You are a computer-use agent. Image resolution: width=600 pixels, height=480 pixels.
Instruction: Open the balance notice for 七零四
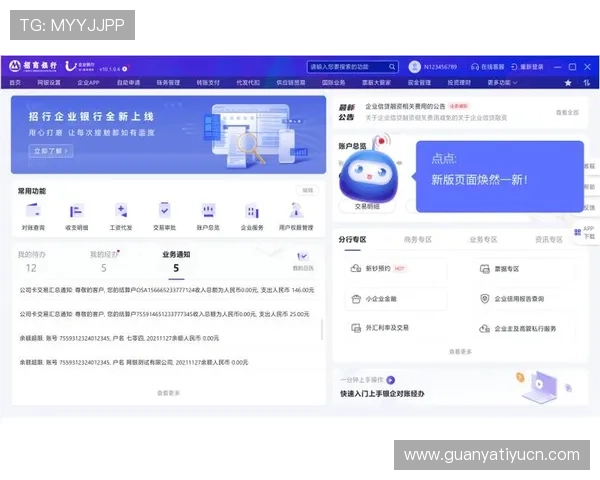tap(119, 338)
